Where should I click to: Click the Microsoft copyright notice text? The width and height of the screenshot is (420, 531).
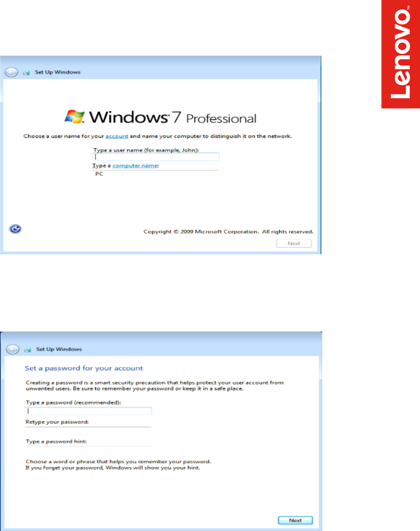(x=228, y=232)
